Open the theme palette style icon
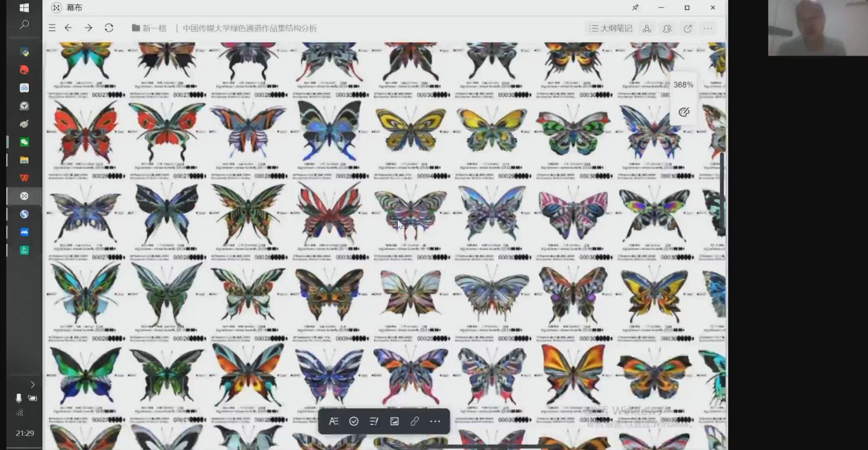The height and width of the screenshot is (450, 868). tap(684, 112)
